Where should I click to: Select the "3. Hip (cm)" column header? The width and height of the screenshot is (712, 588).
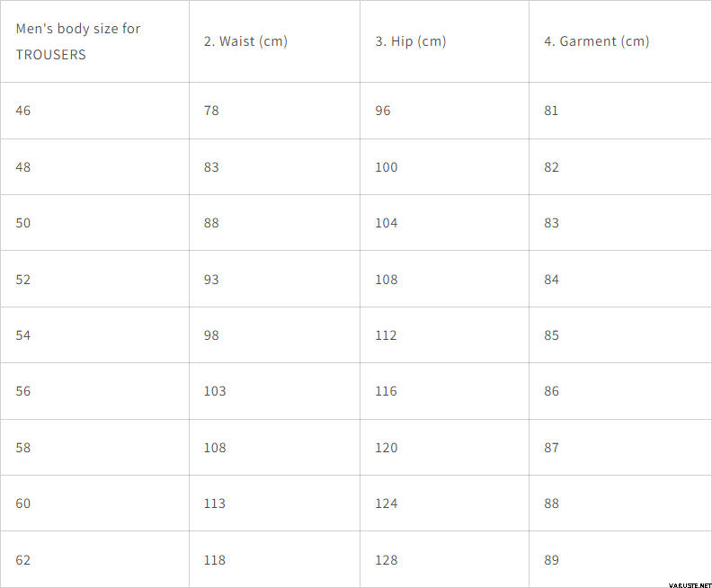click(411, 41)
